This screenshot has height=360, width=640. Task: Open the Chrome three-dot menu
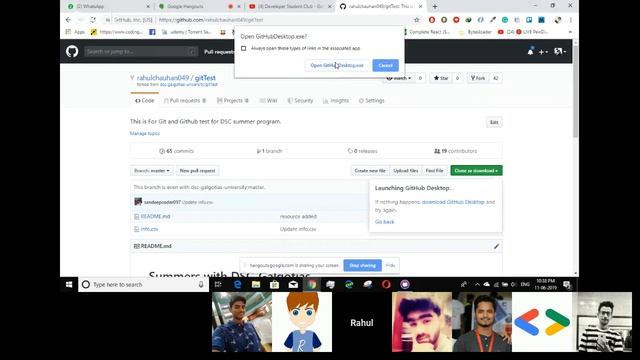570,20
